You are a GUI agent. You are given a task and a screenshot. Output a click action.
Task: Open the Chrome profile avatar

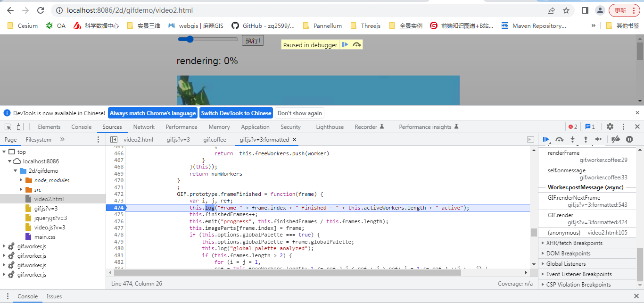600,10
